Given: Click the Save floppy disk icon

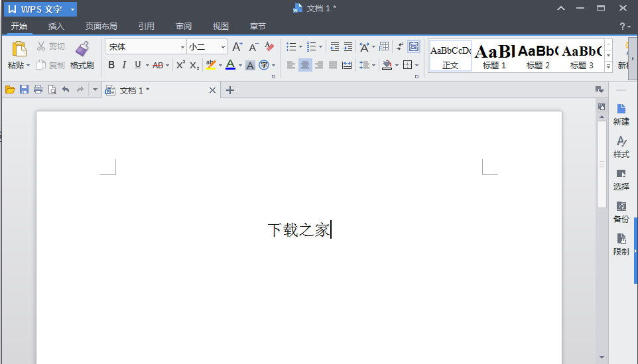Looking at the screenshot, I should (x=24, y=90).
